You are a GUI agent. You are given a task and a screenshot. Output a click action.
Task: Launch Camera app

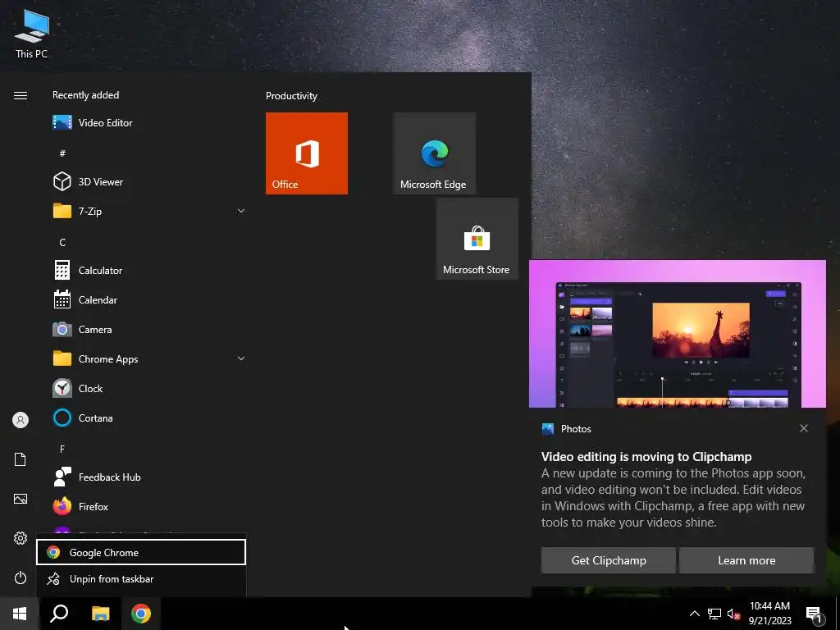pyautogui.click(x=150, y=330)
